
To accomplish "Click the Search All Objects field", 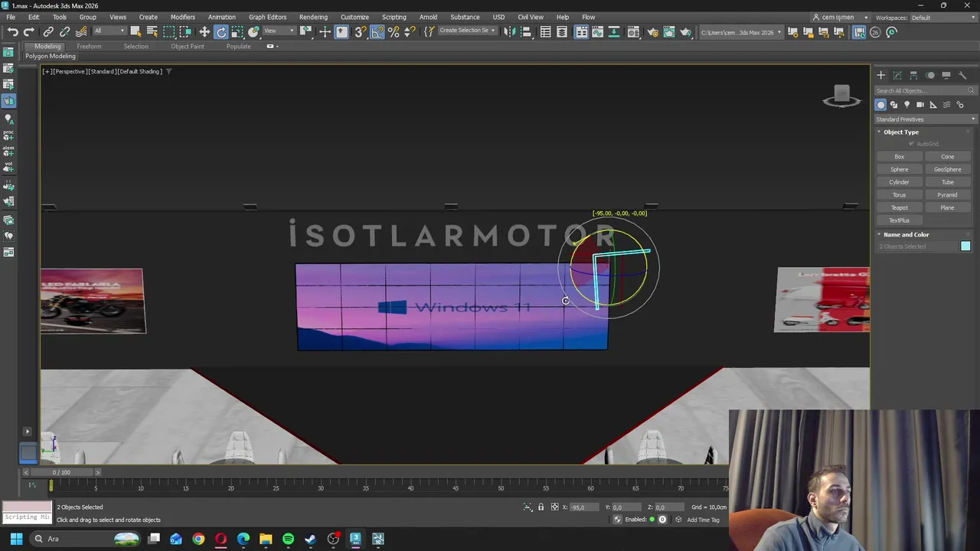I will [x=925, y=90].
